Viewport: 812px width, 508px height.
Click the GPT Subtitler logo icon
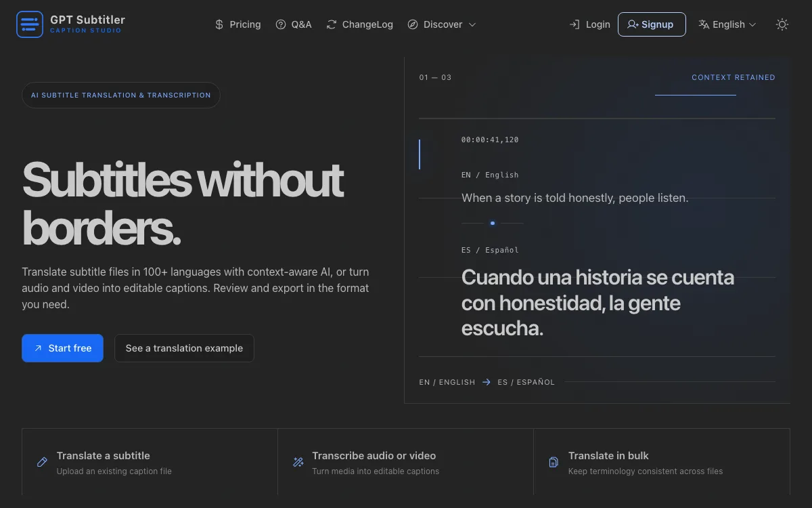tap(30, 24)
